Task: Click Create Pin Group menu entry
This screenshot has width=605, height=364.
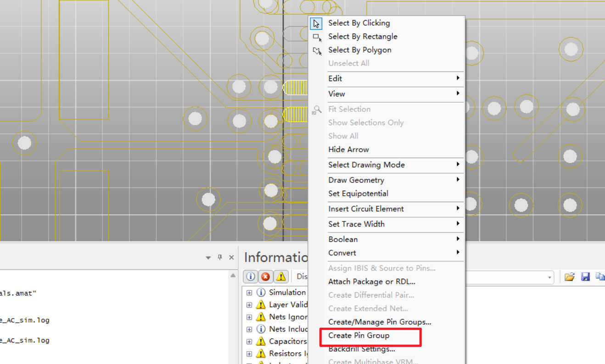Action: (x=387, y=336)
